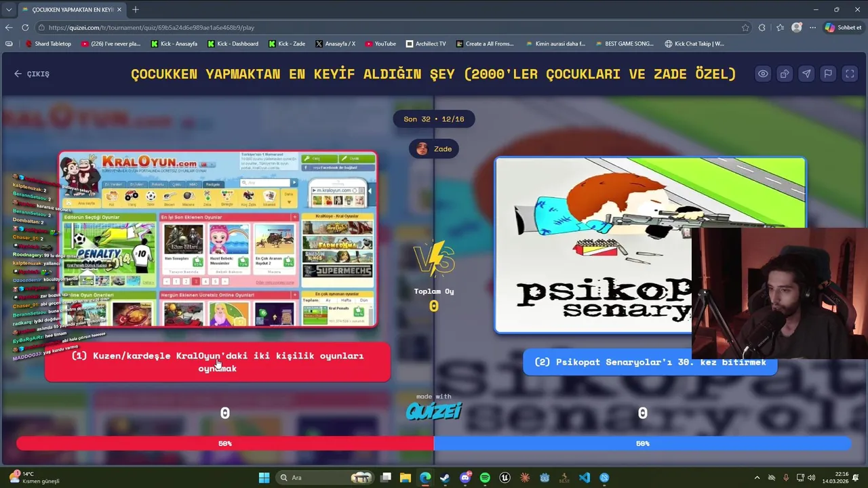Vote for option (1) Kuzen/kardeşle KralOyun red button
868x488 pixels.
point(218,362)
